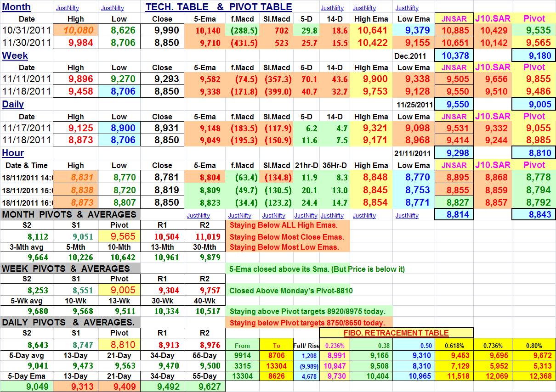The width and height of the screenshot is (556, 392).
Task: Select the DAILY PIVOTS & AVERAGES. header
Action: pos(70,322)
